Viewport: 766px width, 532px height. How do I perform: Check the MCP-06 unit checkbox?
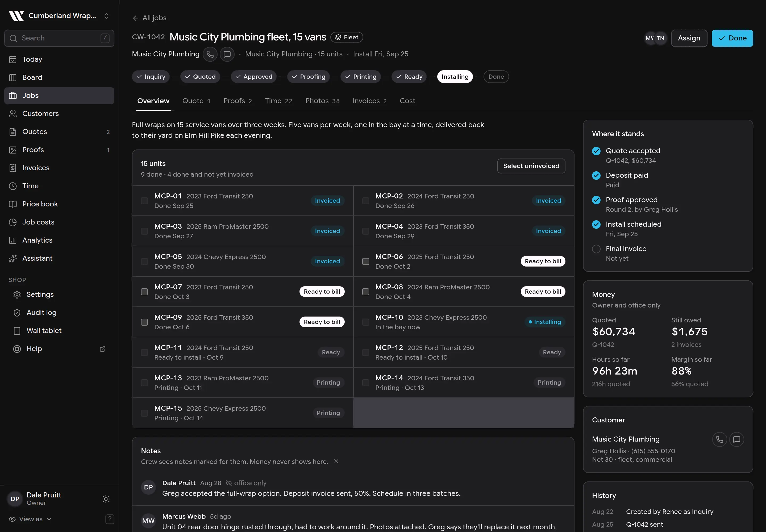tap(366, 261)
